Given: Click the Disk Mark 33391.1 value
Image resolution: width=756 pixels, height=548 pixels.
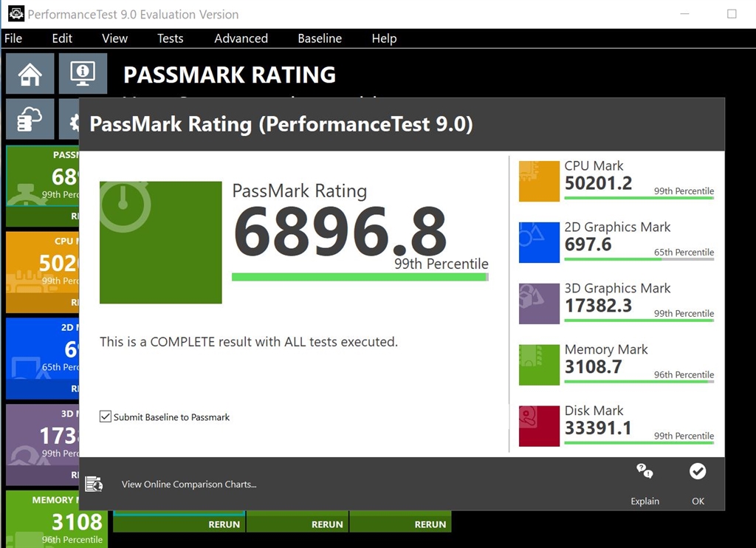Looking at the screenshot, I should [598, 428].
